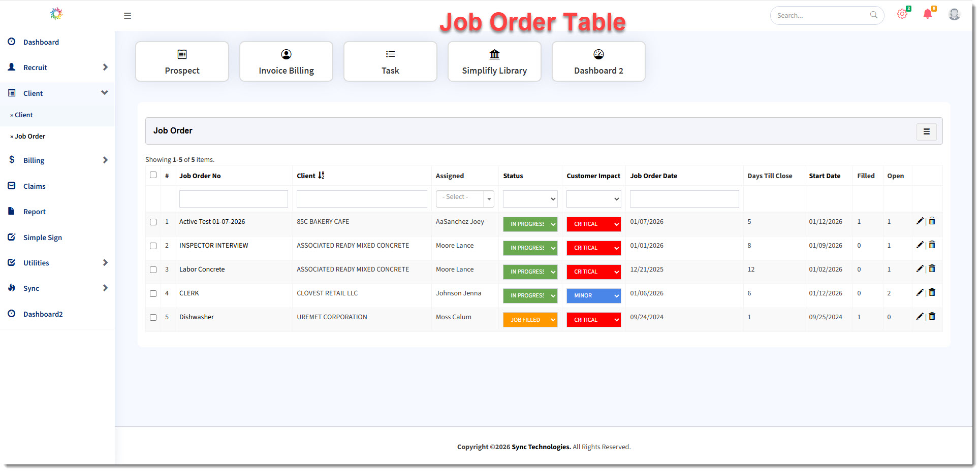Click the Job Order No filter field
The image size is (980, 472).
(x=233, y=199)
